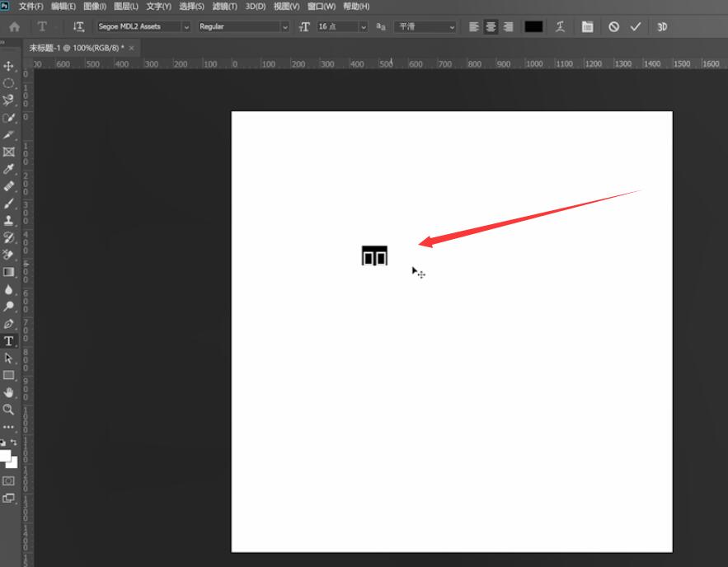Viewport: 728px width, 567px height.
Task: Select the Move tool
Action: [x=8, y=66]
